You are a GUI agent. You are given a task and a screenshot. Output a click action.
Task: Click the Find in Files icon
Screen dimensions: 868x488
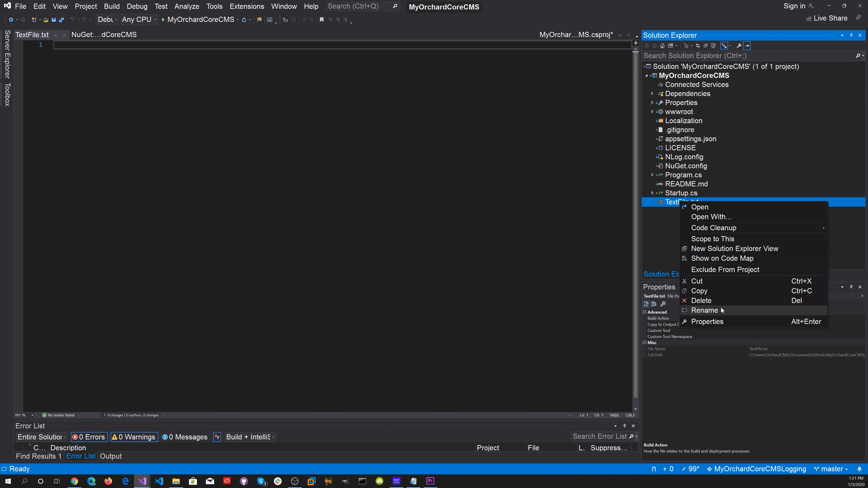pos(259,19)
